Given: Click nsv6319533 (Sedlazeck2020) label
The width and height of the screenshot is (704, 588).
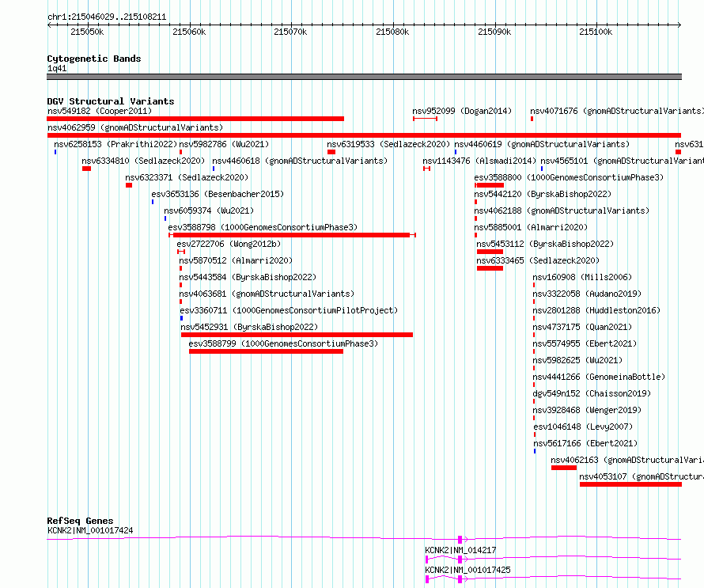Looking at the screenshot, I should (388, 144).
